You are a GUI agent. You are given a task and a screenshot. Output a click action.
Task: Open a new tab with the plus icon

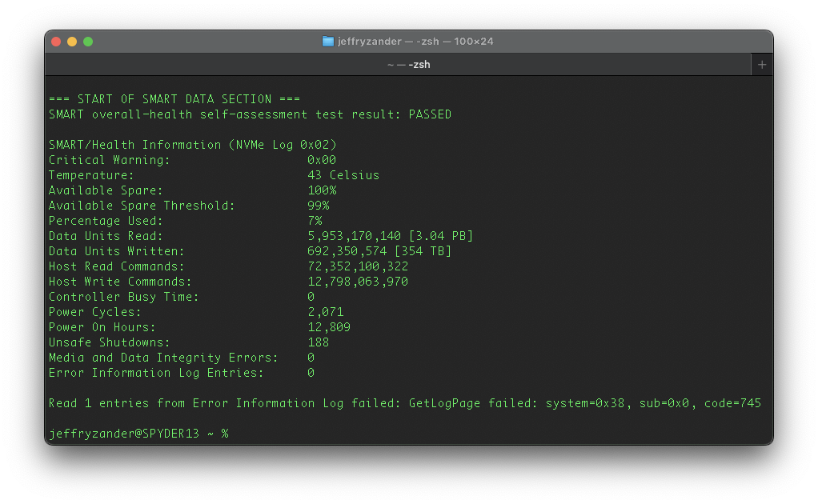760,64
